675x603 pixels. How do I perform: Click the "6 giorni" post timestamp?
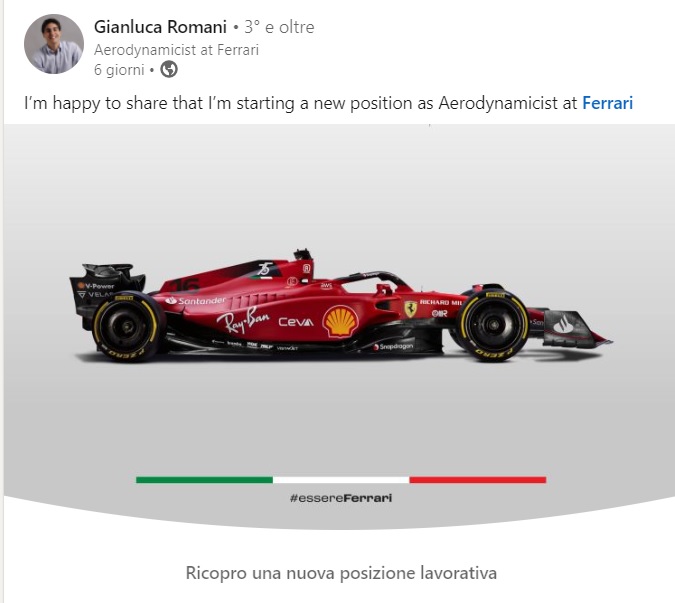[119, 70]
